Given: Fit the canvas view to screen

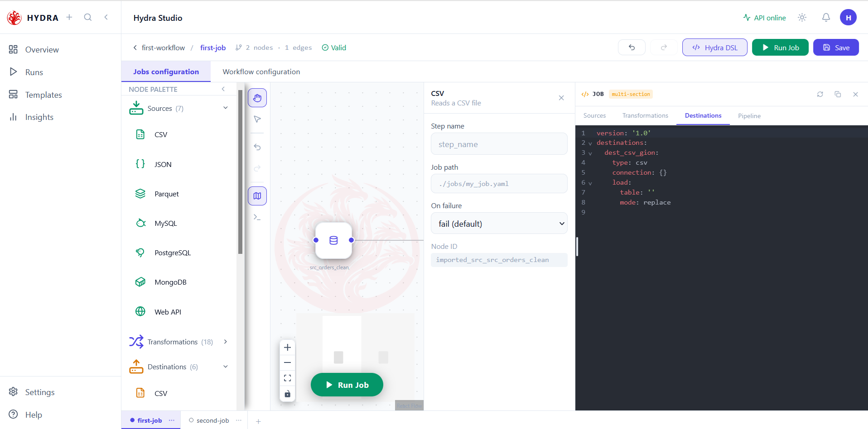Looking at the screenshot, I should tap(287, 378).
